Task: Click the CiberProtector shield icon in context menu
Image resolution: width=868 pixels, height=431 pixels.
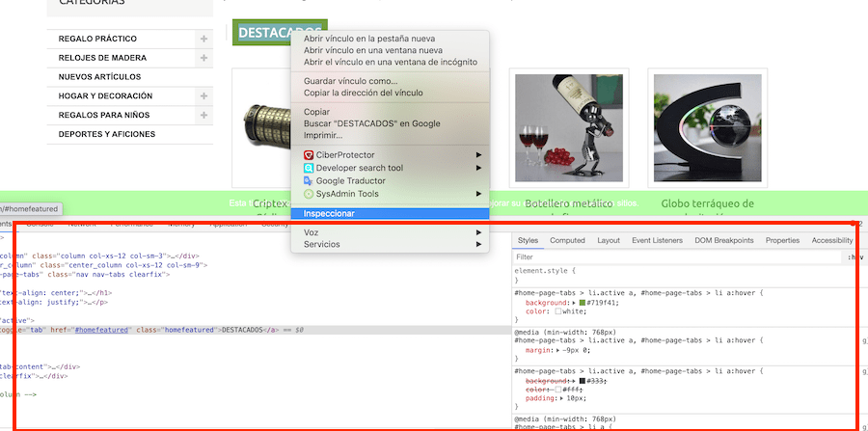Action: tap(309, 155)
